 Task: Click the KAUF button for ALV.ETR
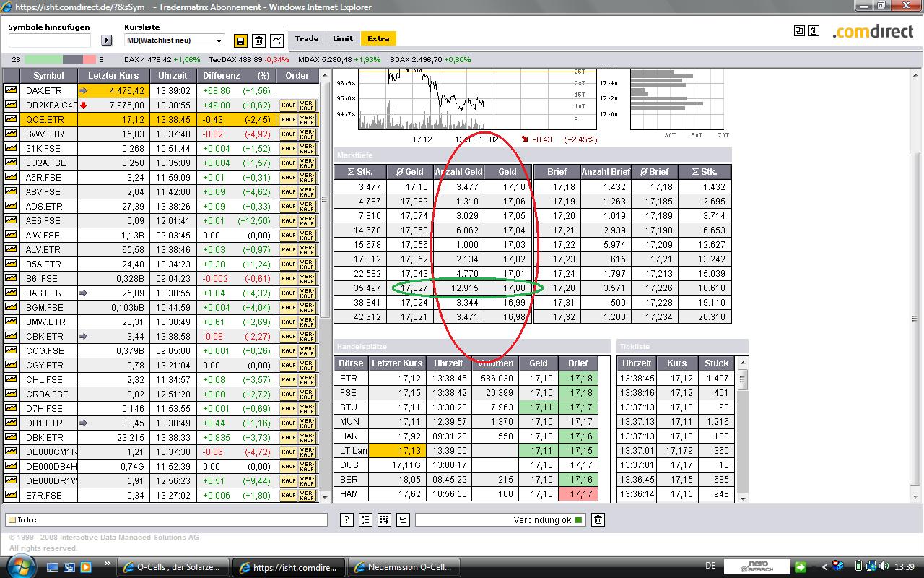pos(288,249)
